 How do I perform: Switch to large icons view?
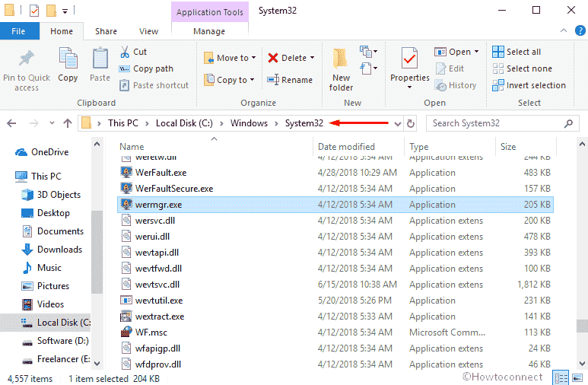tap(577, 378)
